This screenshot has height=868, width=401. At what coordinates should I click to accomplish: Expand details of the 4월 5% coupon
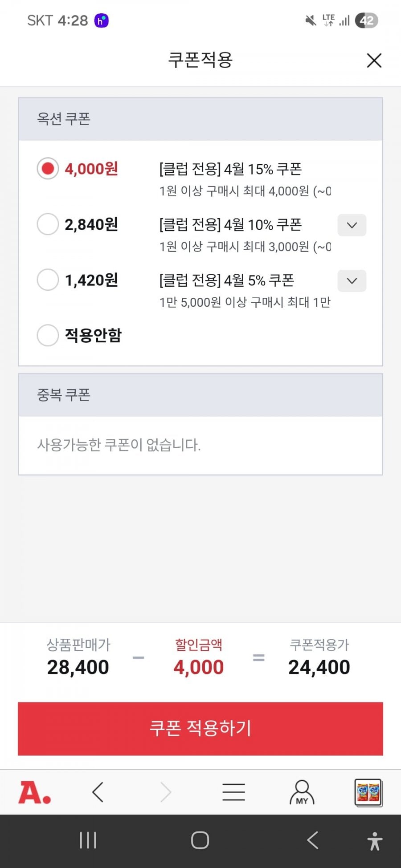352,281
